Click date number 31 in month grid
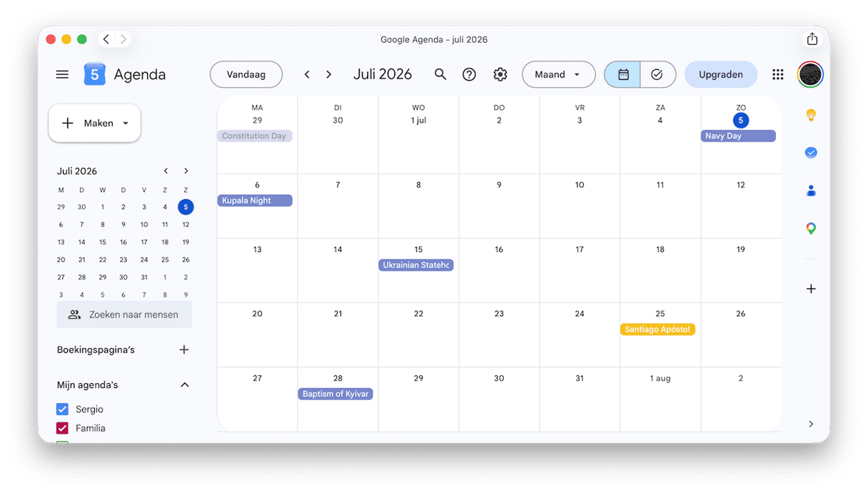The width and height of the screenshot is (868, 493). tap(580, 378)
